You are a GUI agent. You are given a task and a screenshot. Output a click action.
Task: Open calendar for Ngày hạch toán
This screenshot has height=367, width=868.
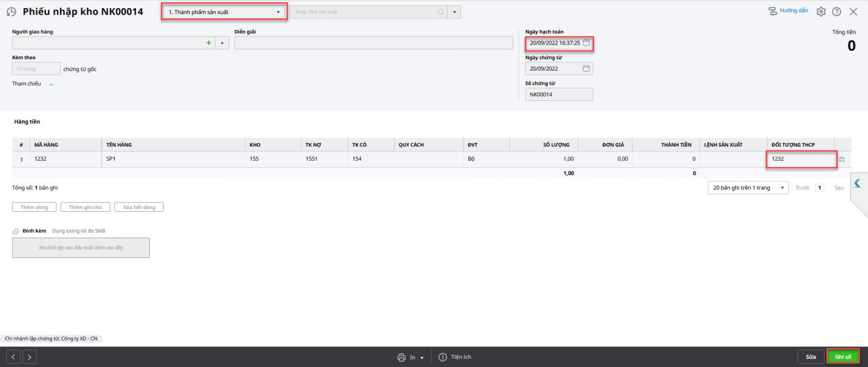pyautogui.click(x=586, y=43)
